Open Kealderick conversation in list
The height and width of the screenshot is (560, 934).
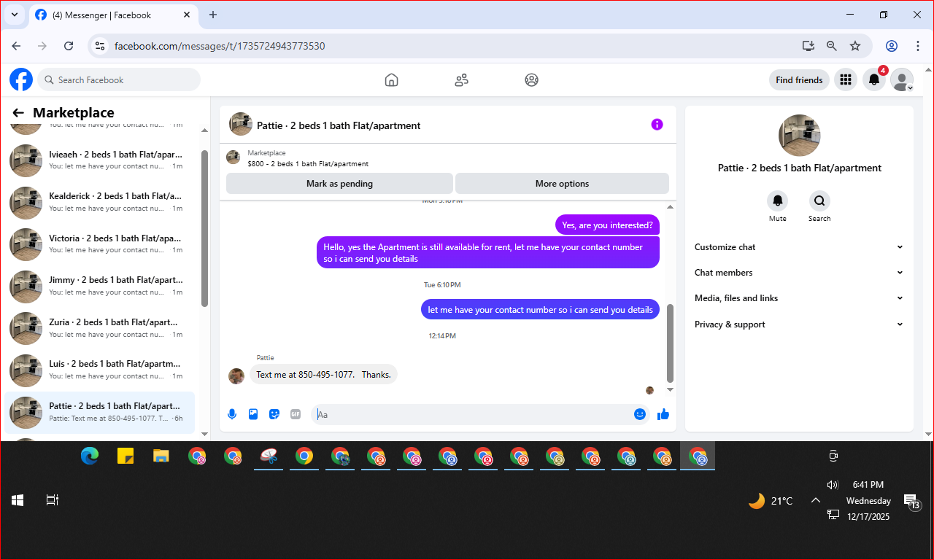(x=100, y=202)
